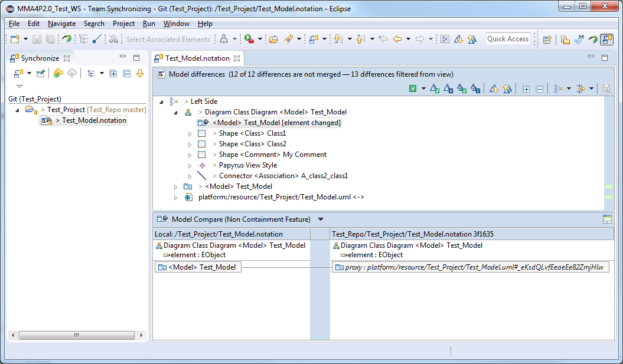Click the Papyrus logo toolbar icon next to Save All
The image size is (623, 364).
pyautogui.click(x=67, y=39)
